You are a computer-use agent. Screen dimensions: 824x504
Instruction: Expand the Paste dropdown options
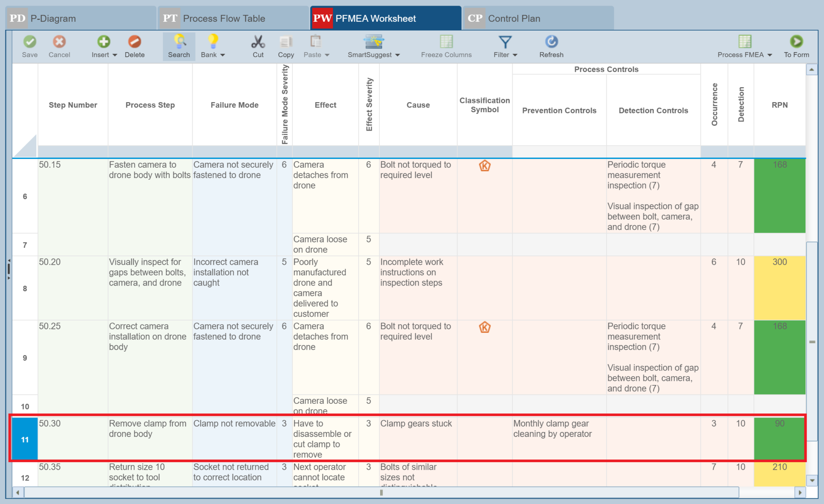tap(327, 55)
